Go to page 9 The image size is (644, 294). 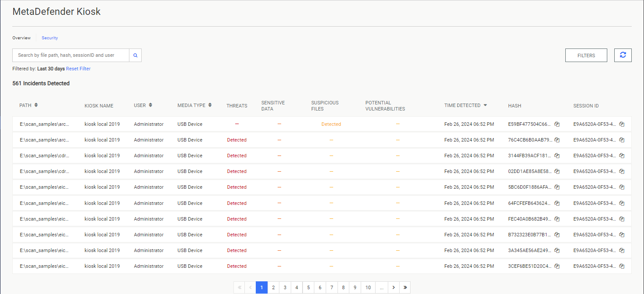coord(355,287)
